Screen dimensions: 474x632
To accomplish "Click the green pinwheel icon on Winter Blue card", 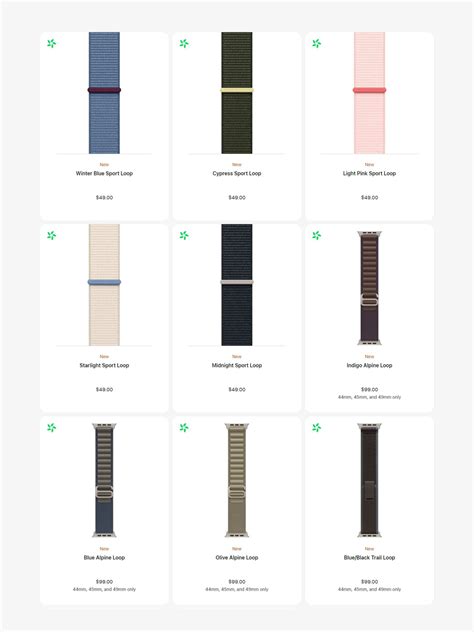I will click(52, 43).
